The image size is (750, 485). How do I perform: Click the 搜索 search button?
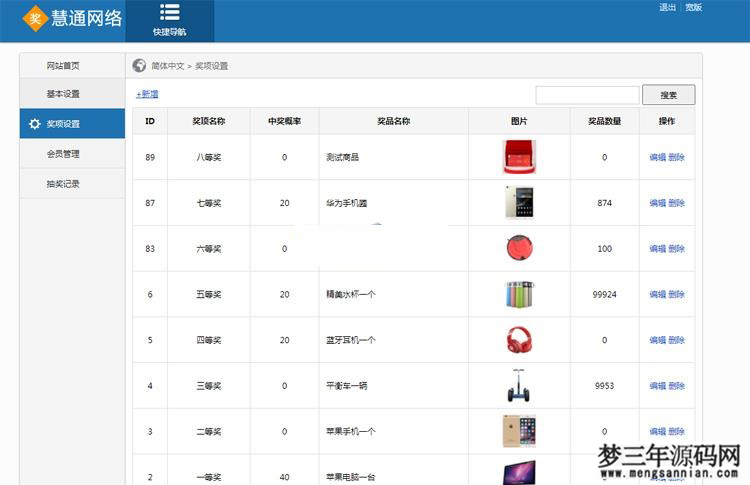click(668, 95)
